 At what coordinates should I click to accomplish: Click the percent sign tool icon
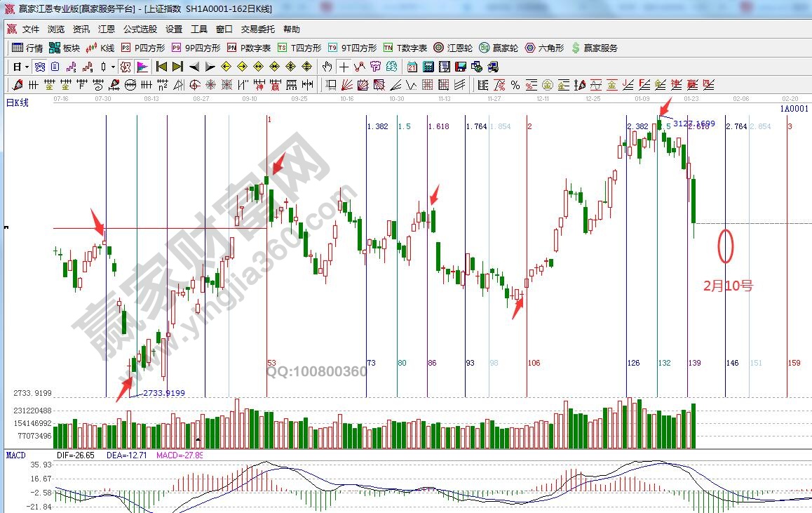(x=515, y=85)
